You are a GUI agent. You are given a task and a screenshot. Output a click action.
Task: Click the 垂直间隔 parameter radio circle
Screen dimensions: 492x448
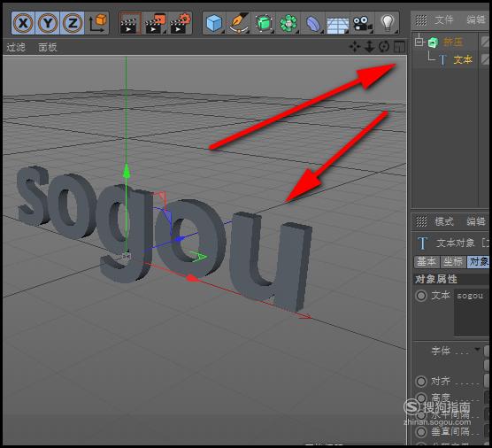tap(421, 431)
